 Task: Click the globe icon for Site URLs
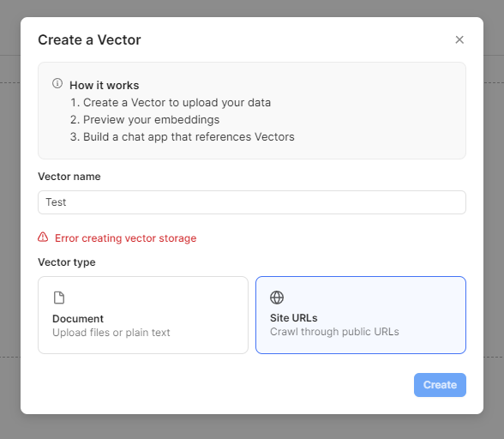click(277, 298)
